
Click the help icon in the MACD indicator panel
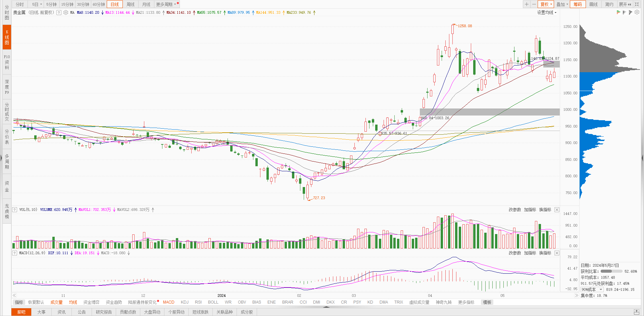coord(14,253)
